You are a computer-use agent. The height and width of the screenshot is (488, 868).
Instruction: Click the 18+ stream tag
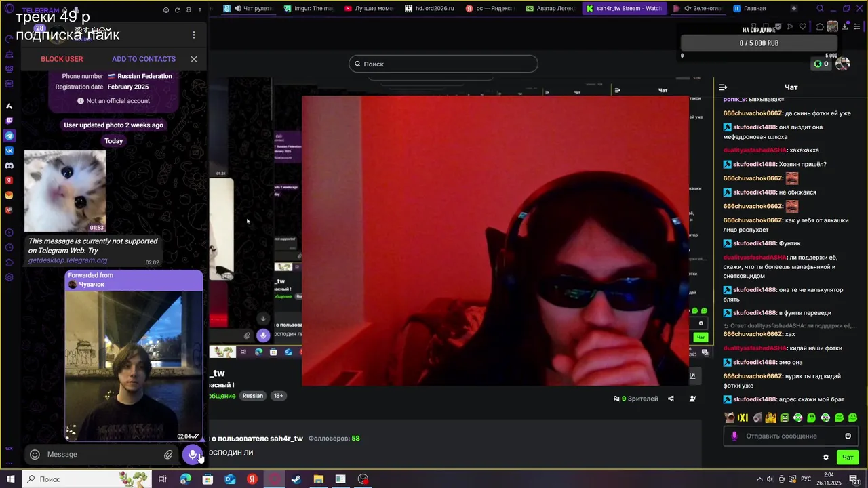click(x=278, y=396)
